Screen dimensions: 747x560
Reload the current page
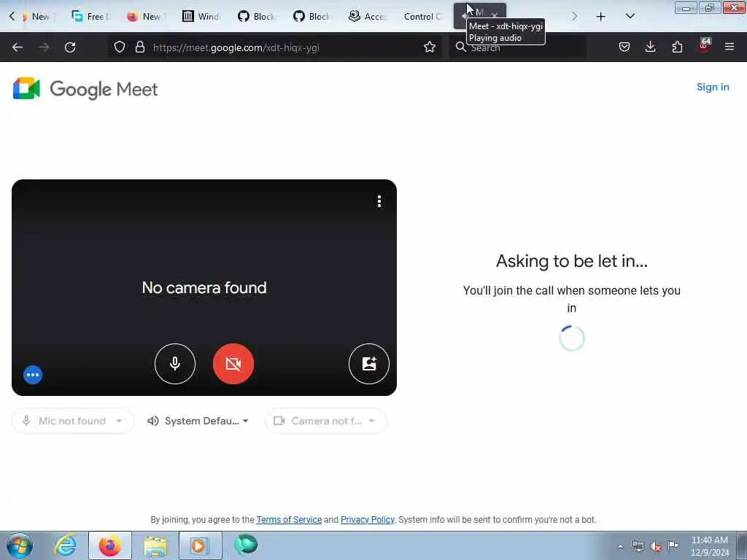coord(70,47)
